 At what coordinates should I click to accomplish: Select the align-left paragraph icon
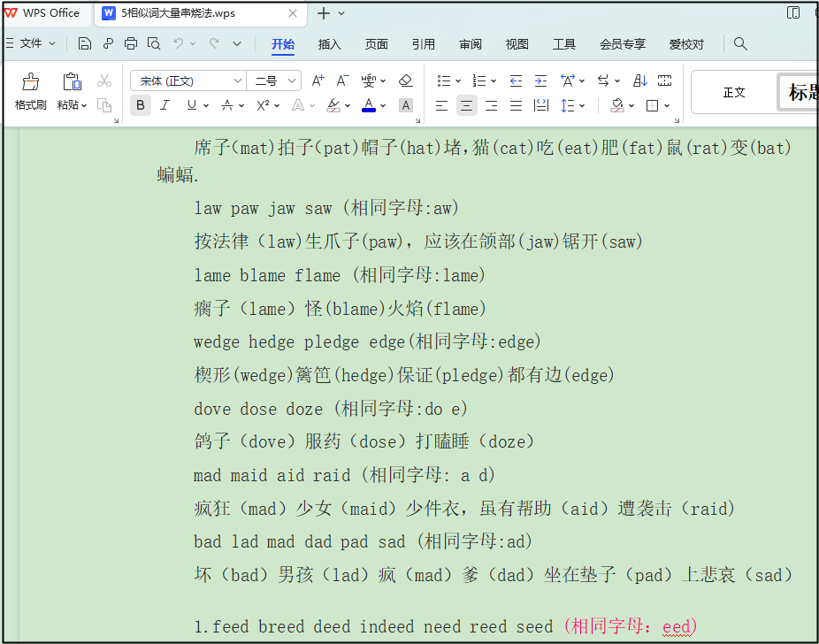440,105
